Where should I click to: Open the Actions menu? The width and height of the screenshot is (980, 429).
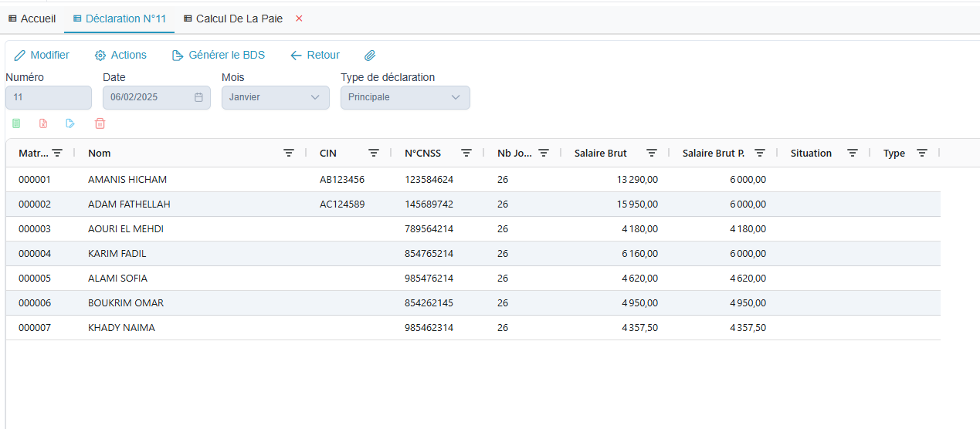120,56
